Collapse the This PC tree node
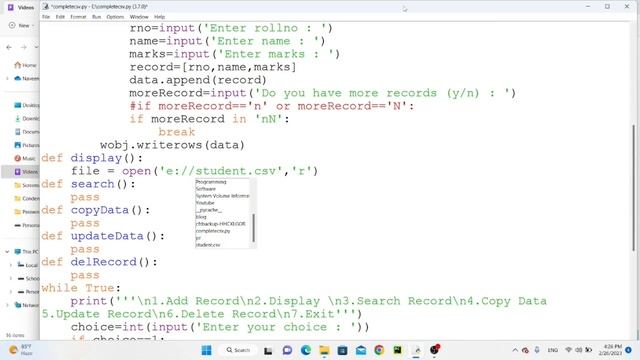The height and width of the screenshot is (360, 640). pyautogui.click(x=7, y=251)
